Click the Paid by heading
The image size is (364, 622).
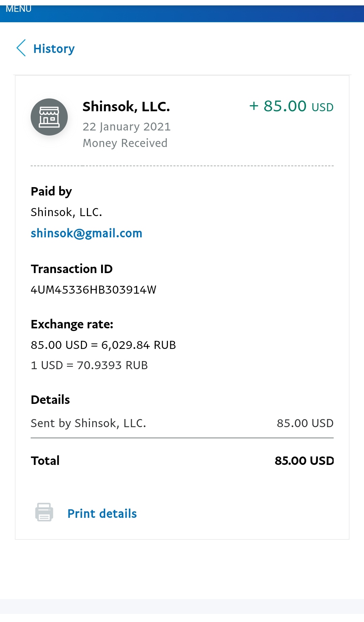pos(51,191)
